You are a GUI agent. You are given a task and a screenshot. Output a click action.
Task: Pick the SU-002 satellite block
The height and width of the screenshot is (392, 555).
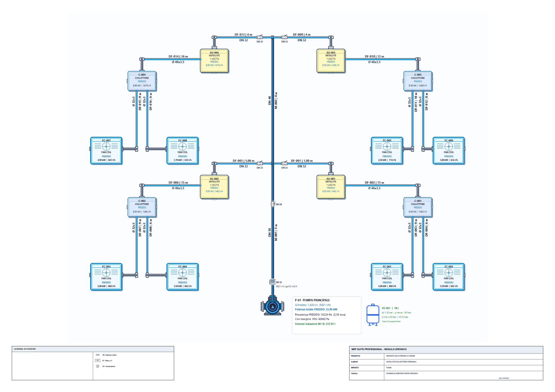[214, 187]
